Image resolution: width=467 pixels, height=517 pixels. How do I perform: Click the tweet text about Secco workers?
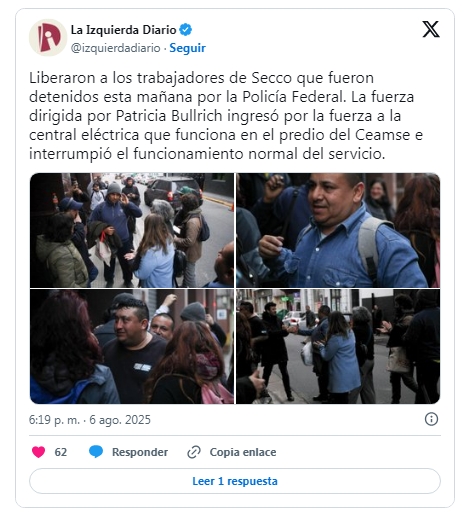click(226, 116)
